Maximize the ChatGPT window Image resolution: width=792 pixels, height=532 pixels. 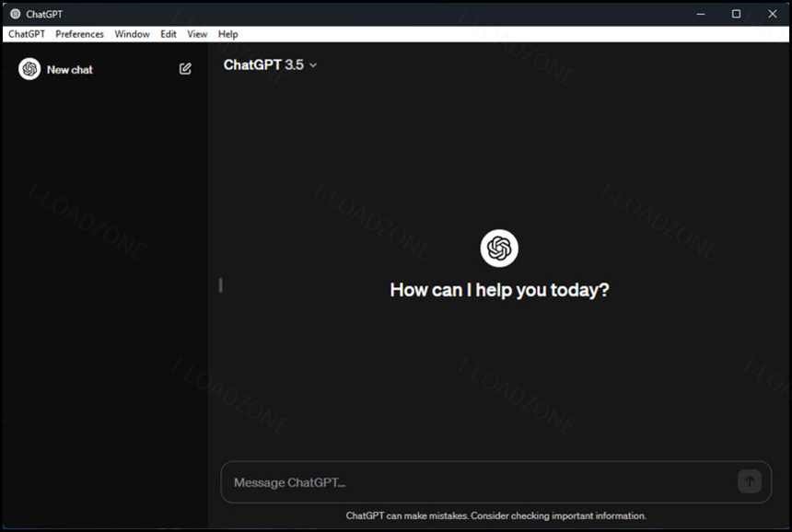737,14
